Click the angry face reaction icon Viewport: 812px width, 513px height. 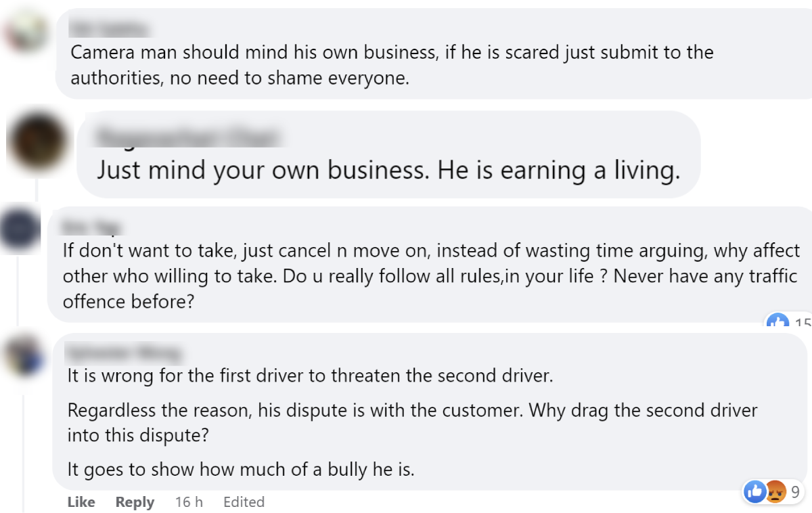pos(774,492)
